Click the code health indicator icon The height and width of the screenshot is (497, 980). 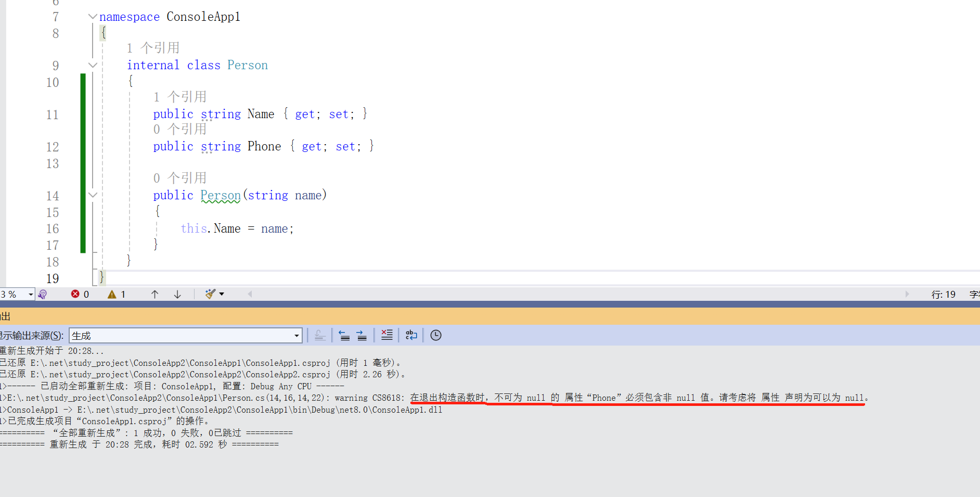pyautogui.click(x=43, y=295)
